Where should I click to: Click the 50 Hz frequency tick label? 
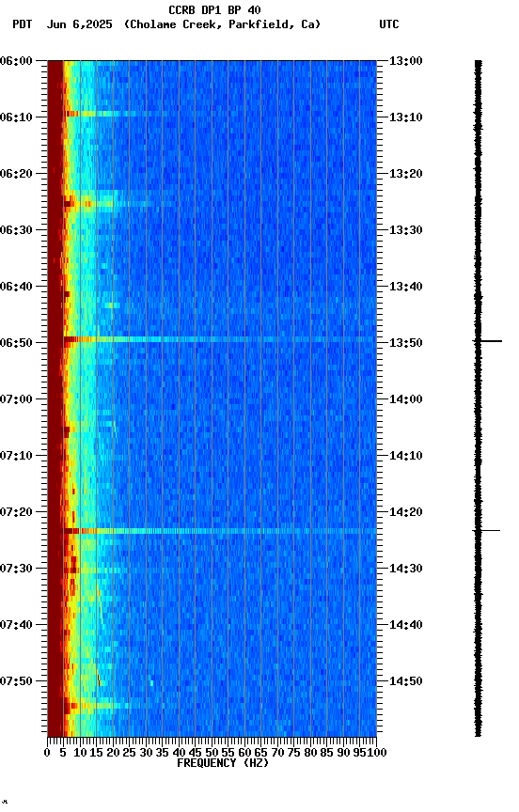tap(212, 753)
